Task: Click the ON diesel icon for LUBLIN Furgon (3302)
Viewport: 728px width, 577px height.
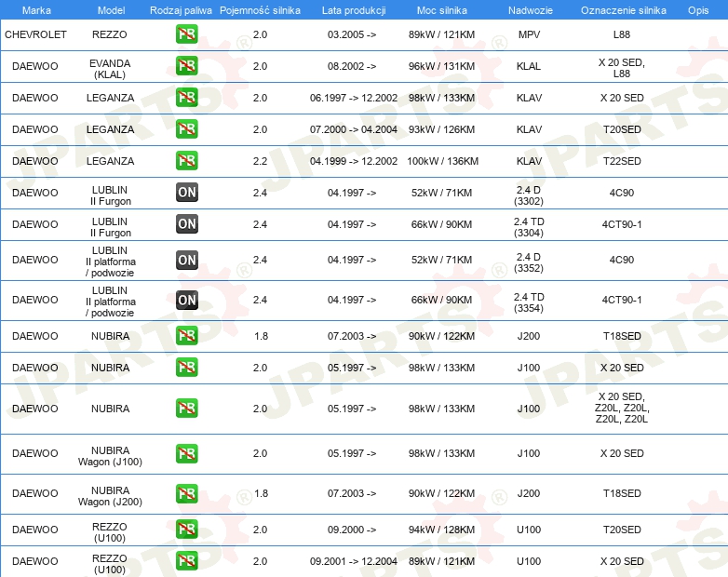Action: tap(186, 193)
